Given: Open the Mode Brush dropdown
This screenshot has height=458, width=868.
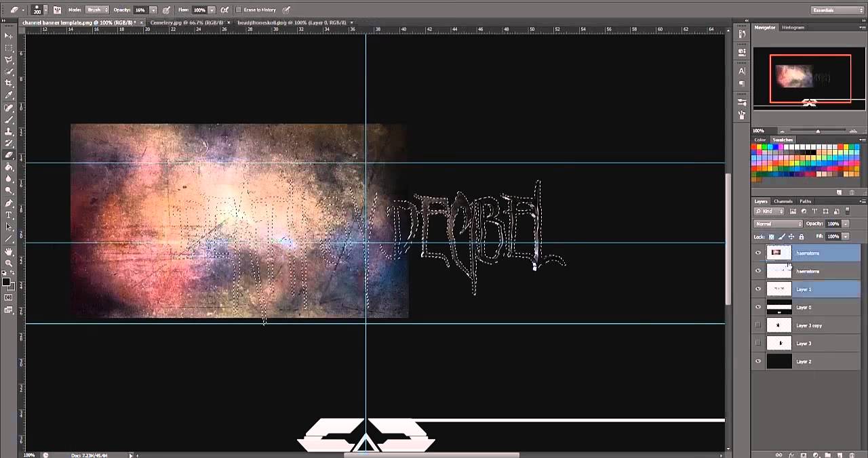Looking at the screenshot, I should (97, 10).
